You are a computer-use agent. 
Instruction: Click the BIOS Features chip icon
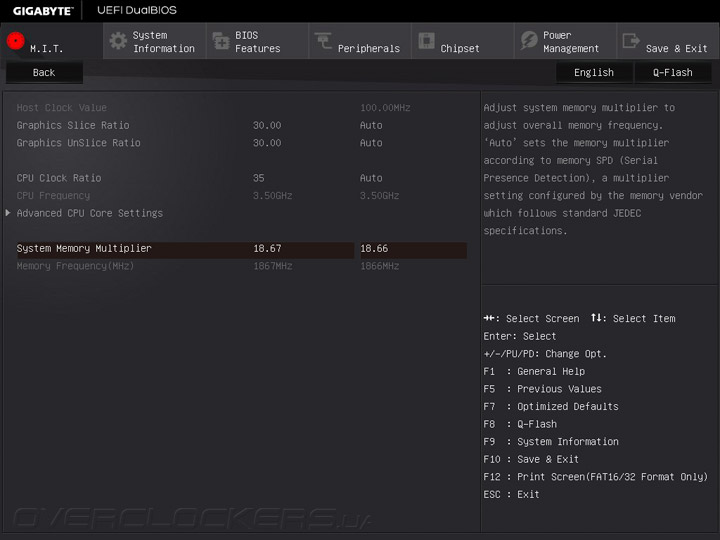pyautogui.click(x=221, y=41)
